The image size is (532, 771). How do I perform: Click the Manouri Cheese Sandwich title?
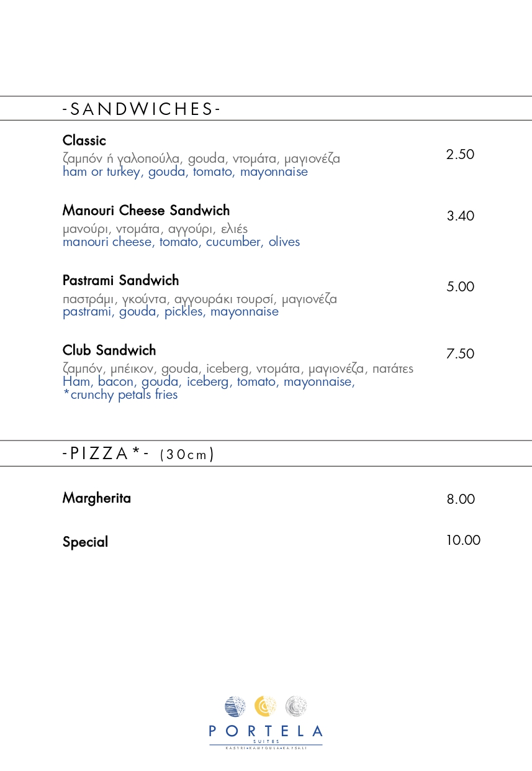[146, 210]
